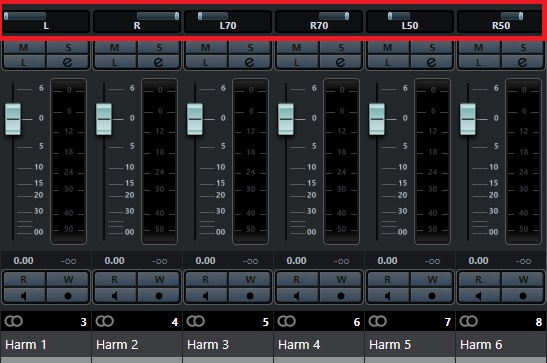Enable Read automation on Harm 3
547x363 pixels.
(x=206, y=279)
